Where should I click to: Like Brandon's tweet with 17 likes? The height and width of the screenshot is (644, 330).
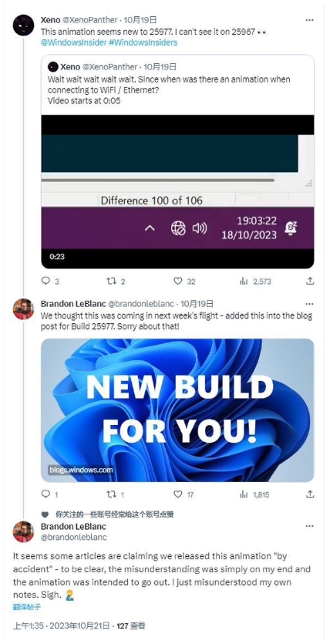[184, 494]
